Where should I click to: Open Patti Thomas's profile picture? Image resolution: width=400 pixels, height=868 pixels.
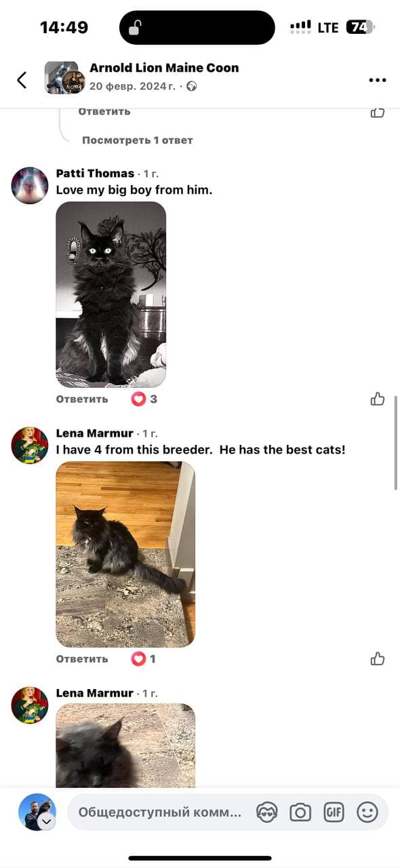tap(30, 185)
